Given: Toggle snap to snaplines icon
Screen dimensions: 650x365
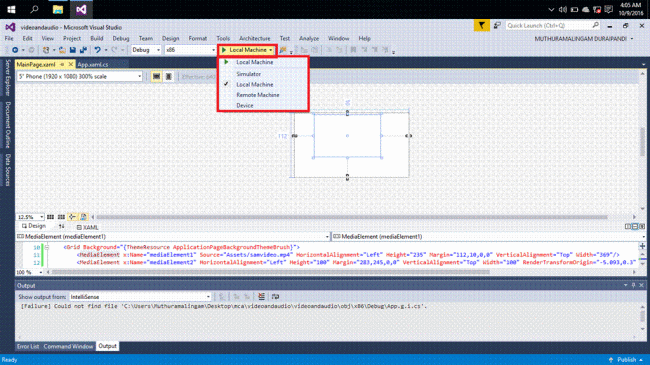Looking at the screenshot, I should pos(72,217).
